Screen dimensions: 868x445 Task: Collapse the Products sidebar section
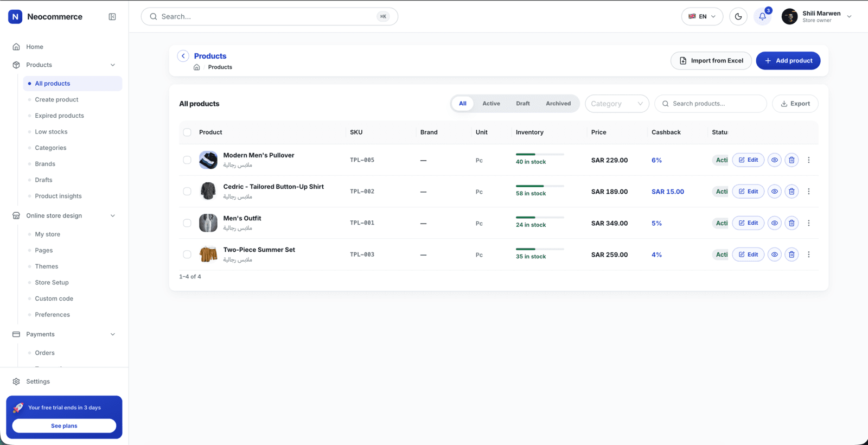tap(113, 65)
